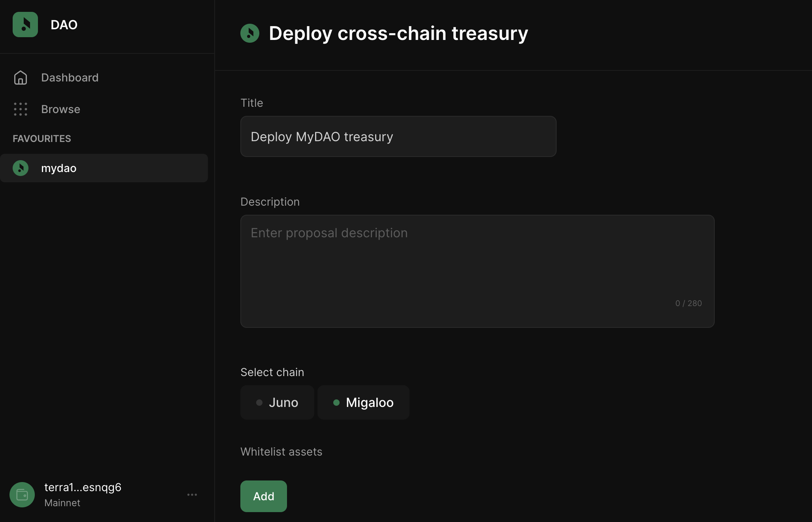Open the three-dot wallet options menu
The width and height of the screenshot is (812, 522).
192,495
